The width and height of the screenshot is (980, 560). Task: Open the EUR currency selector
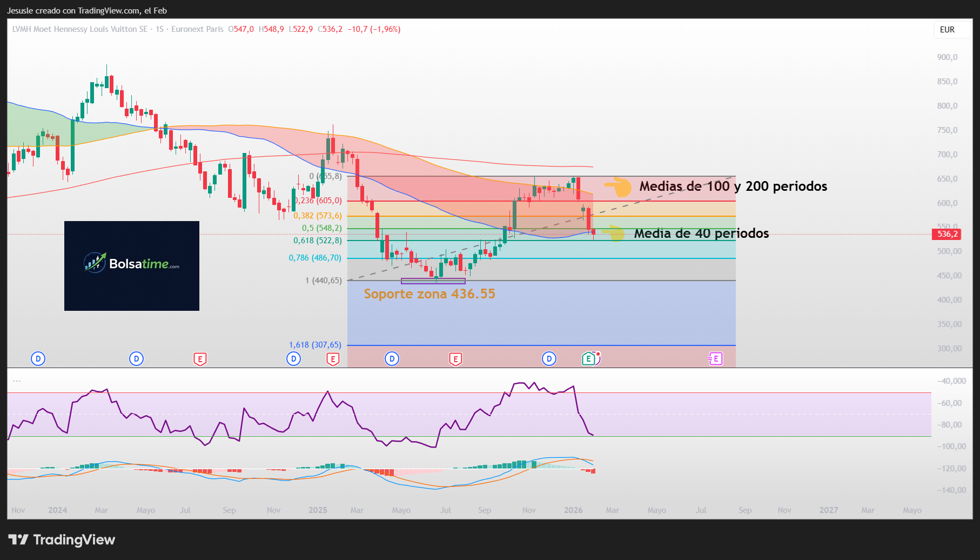click(947, 30)
